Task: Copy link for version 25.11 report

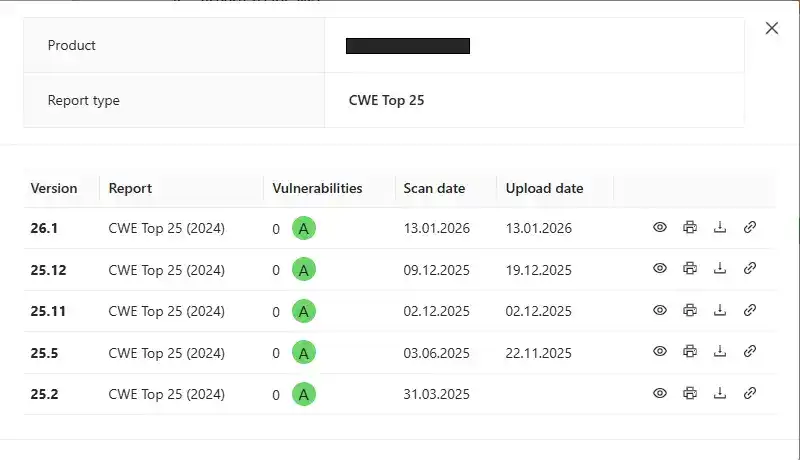Action: point(750,311)
